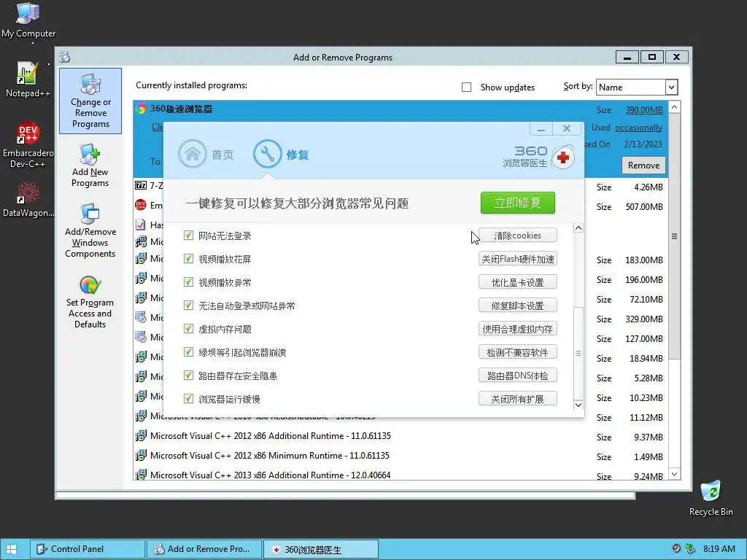747x560 pixels.
Task: Uncheck 路由器存在安全隐患 checkbox
Action: (189, 376)
